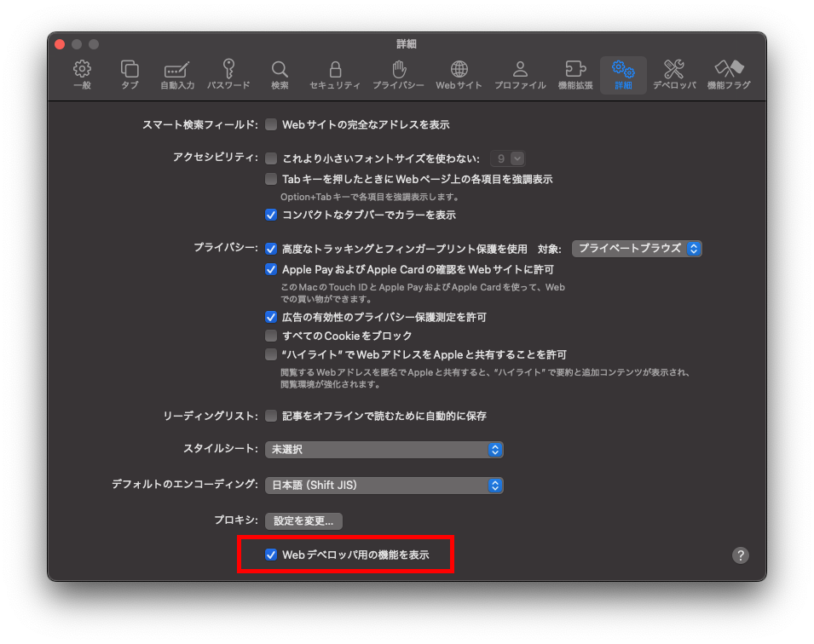
Task: Open the デベロッパ (Developer) tools pane
Action: tap(674, 75)
